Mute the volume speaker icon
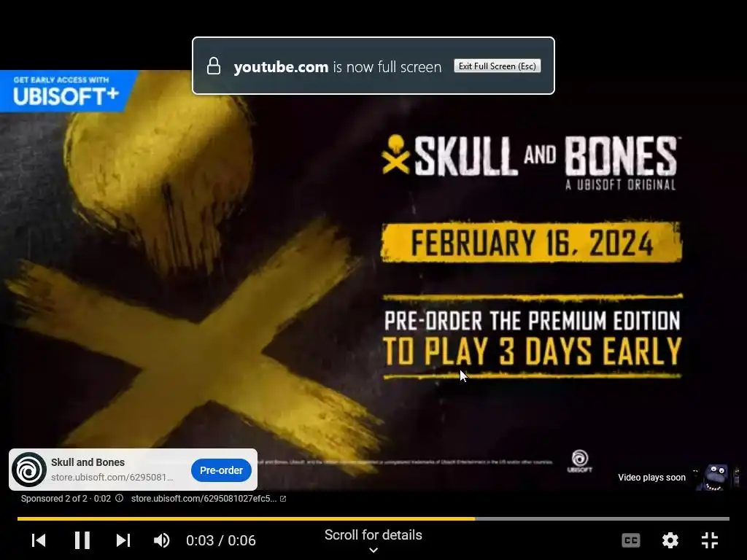This screenshot has width=747, height=560. 161,540
